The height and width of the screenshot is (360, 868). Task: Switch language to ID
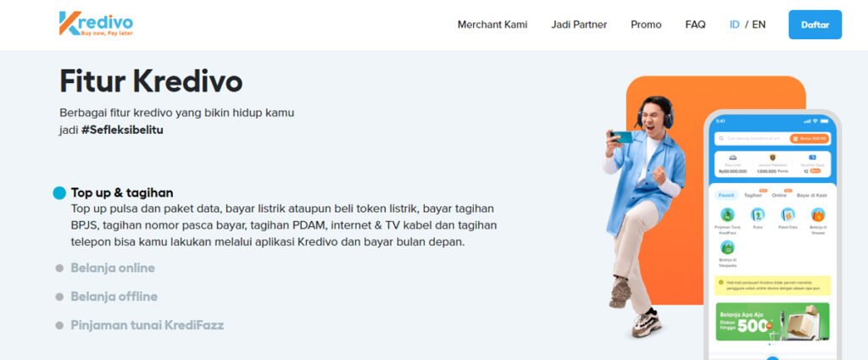click(735, 25)
